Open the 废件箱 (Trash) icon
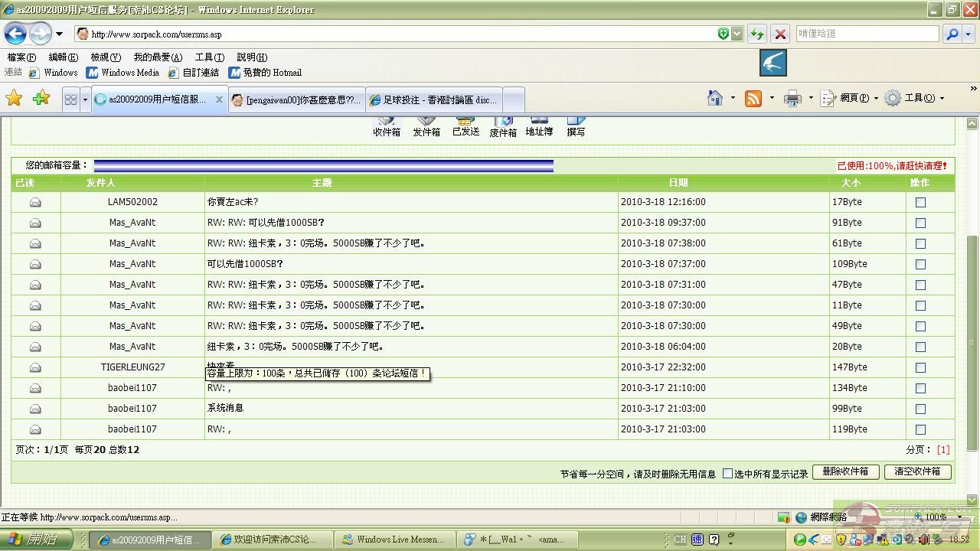Screen dimensions: 980x551 click(503, 125)
